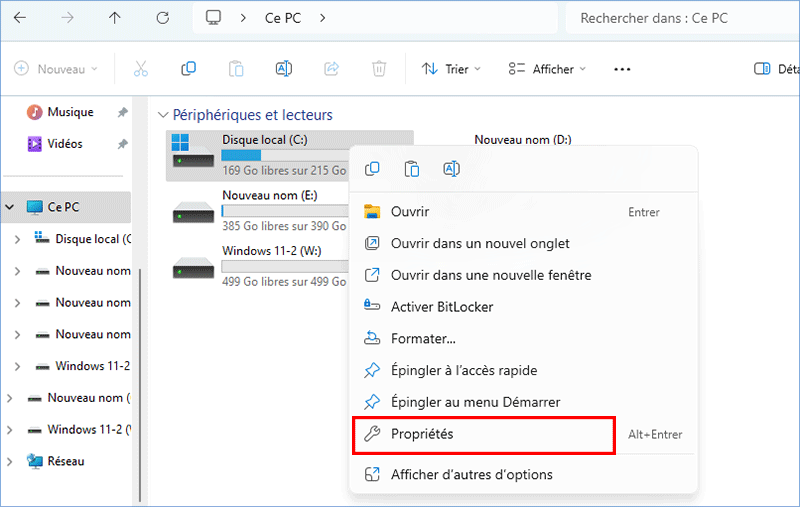Collapse the Ce PC tree node
This screenshot has height=507, width=800.
(x=10, y=207)
